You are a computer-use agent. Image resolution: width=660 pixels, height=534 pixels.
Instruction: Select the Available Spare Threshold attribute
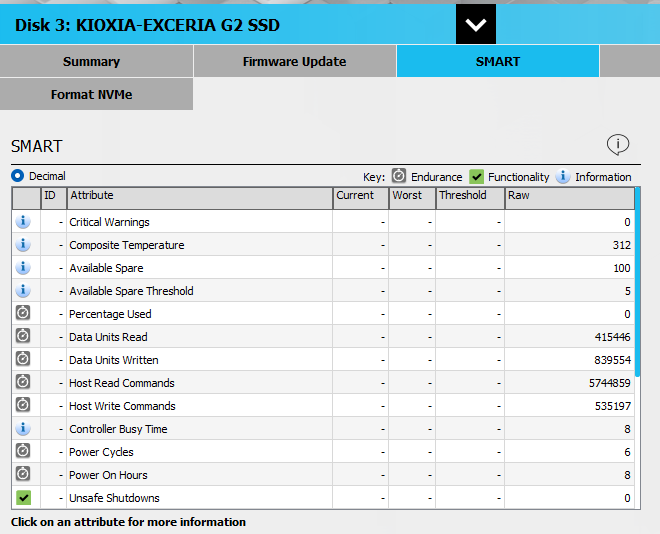point(131,291)
